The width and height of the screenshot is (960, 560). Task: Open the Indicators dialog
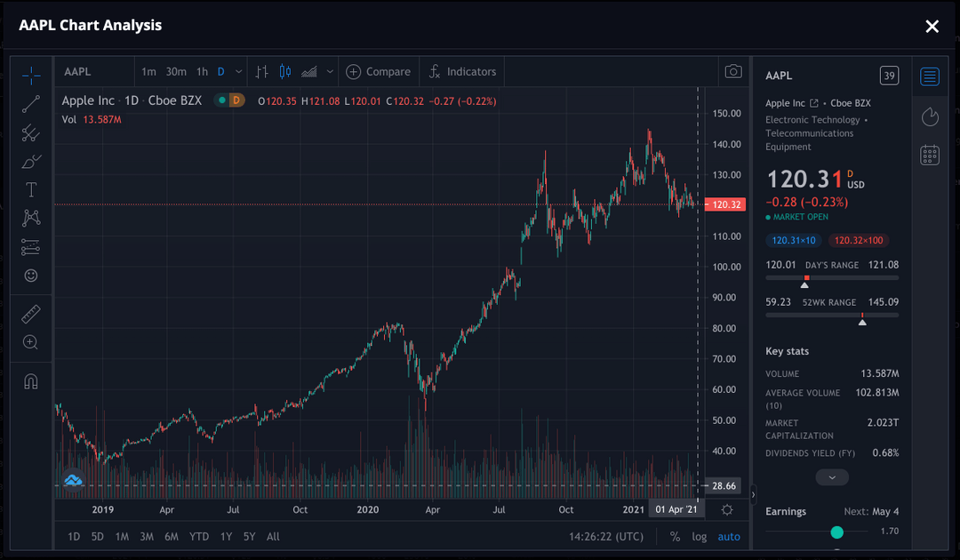pyautogui.click(x=461, y=71)
